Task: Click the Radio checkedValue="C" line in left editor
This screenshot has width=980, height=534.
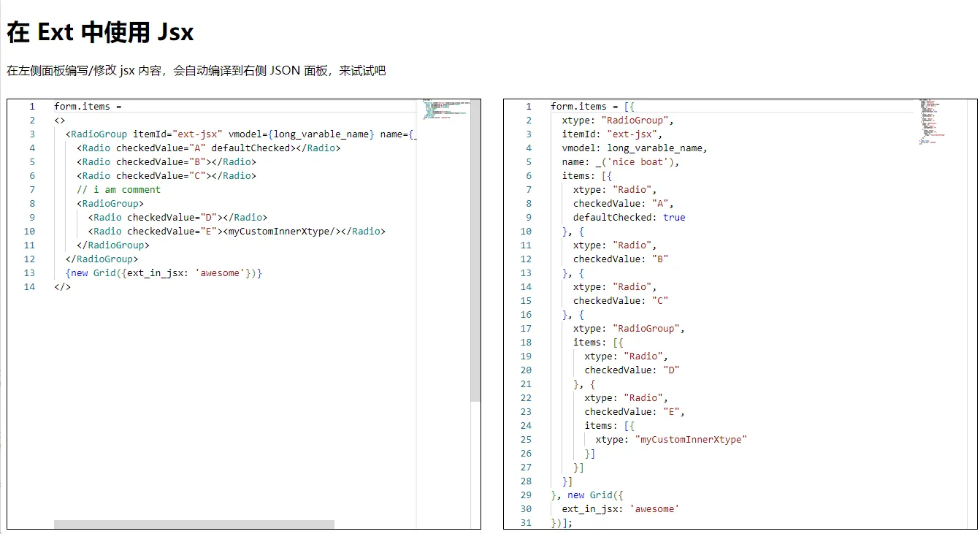Action: [166, 176]
